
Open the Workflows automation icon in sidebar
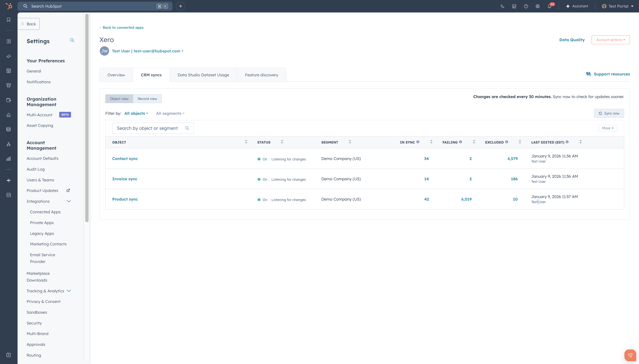click(x=8, y=144)
